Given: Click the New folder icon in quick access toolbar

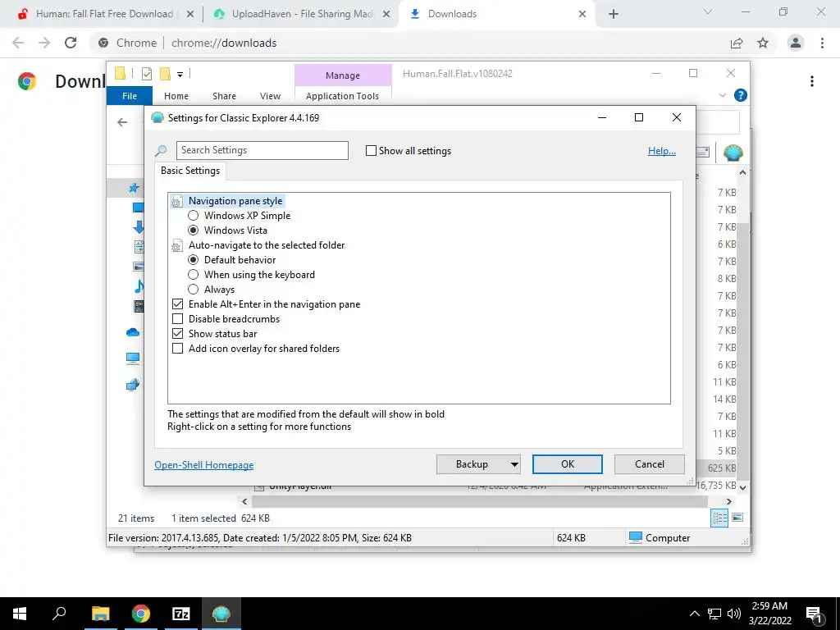Looking at the screenshot, I should pos(165,74).
